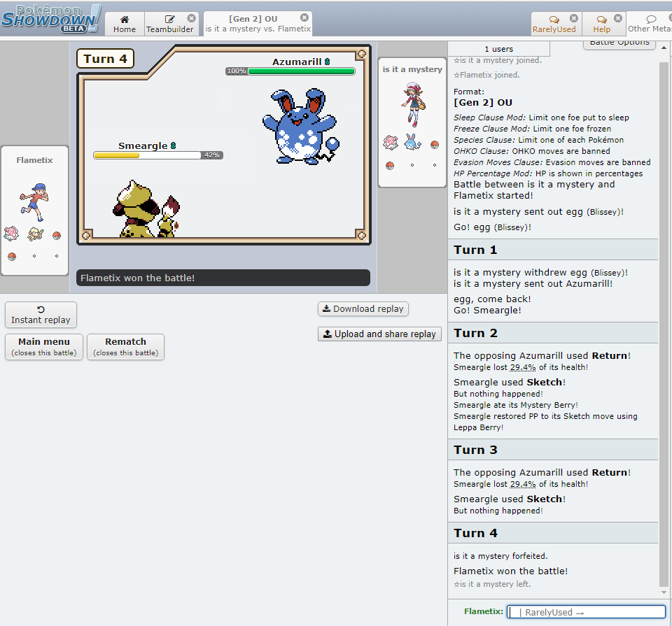Click 'is it a mystery forfeited.' log line
The image size is (672, 626).
(500, 556)
